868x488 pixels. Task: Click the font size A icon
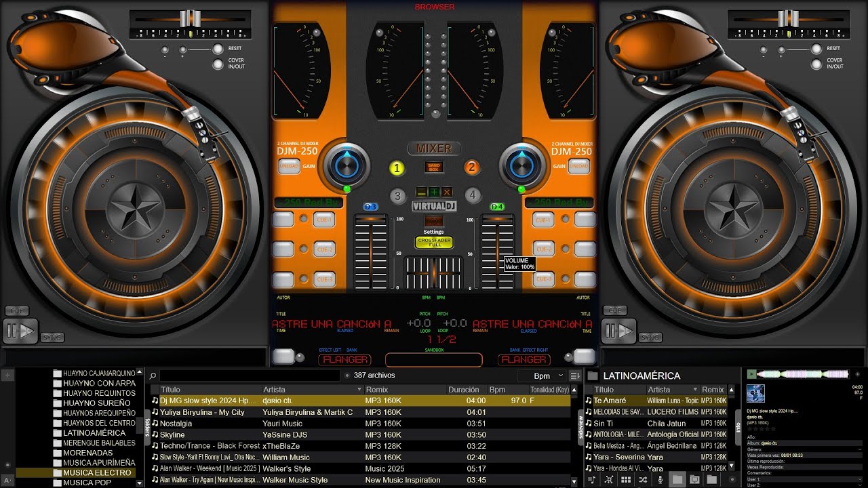pyautogui.click(x=7, y=480)
